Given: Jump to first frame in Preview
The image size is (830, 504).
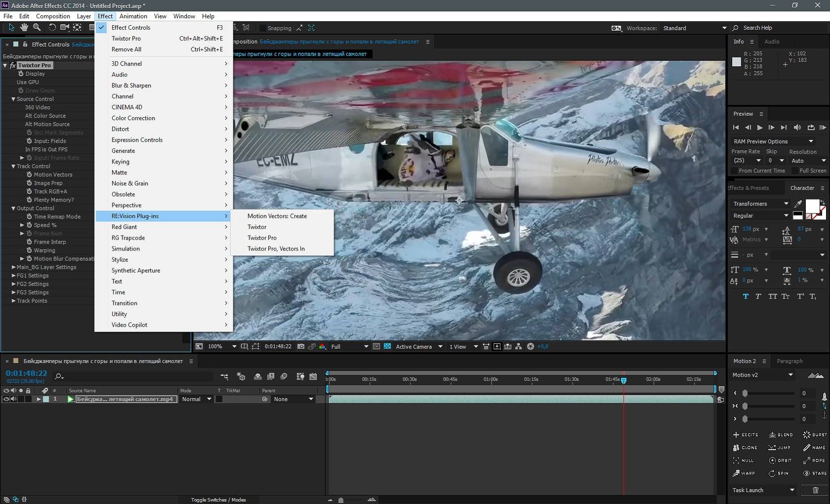Looking at the screenshot, I should coord(736,127).
